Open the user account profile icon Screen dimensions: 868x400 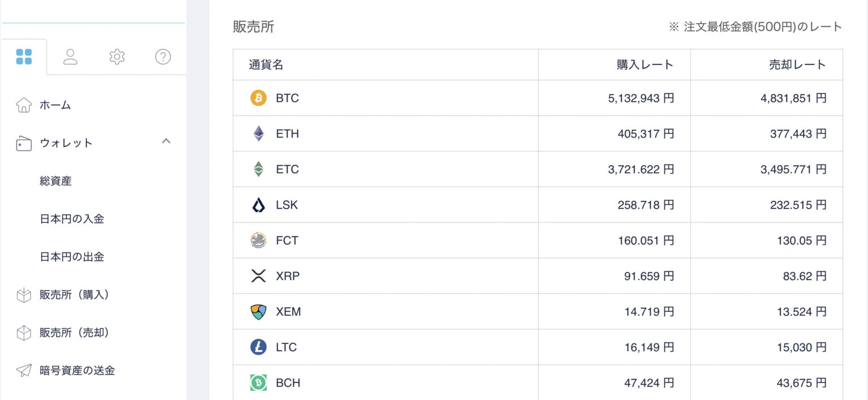pyautogui.click(x=70, y=57)
